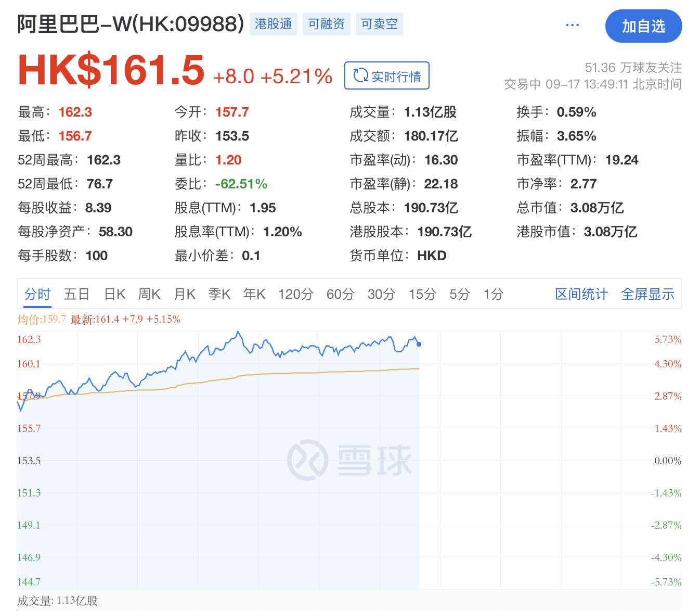The width and height of the screenshot is (700, 611).
Task: Click the 每手股数 value 100
Action: click(x=97, y=256)
